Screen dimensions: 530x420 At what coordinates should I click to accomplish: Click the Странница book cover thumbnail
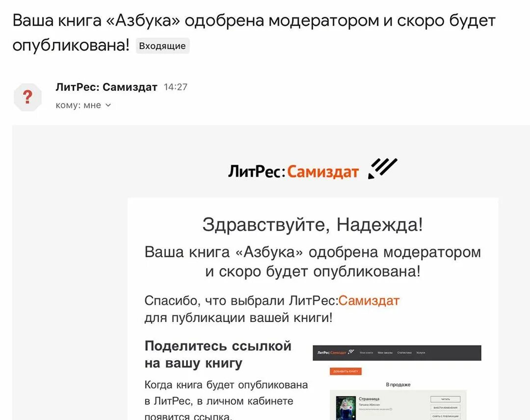[x=345, y=407]
